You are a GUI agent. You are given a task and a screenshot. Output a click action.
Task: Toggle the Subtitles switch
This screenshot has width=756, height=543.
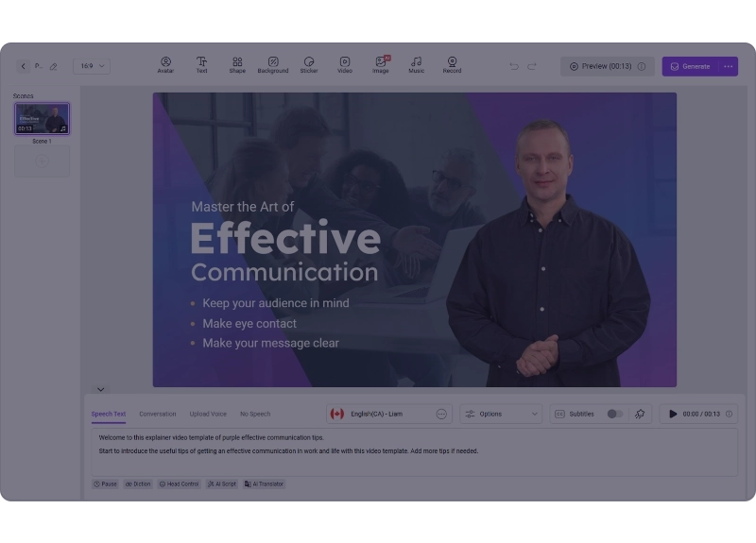[615, 414]
